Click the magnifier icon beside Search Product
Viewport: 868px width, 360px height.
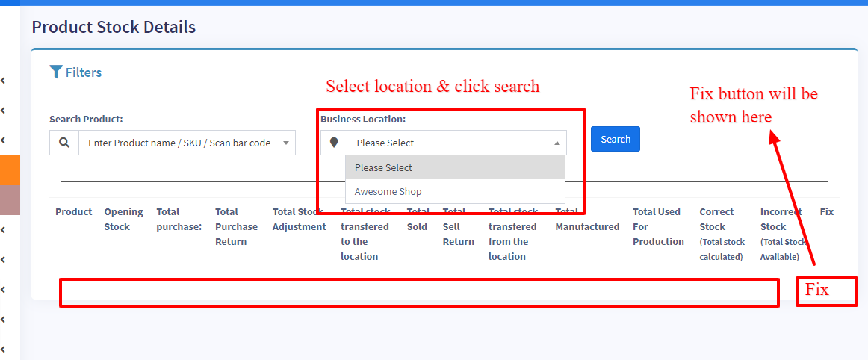click(64, 143)
